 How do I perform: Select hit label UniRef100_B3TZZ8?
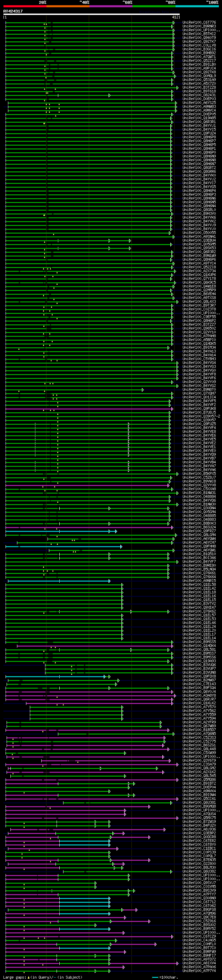pos(199,88)
